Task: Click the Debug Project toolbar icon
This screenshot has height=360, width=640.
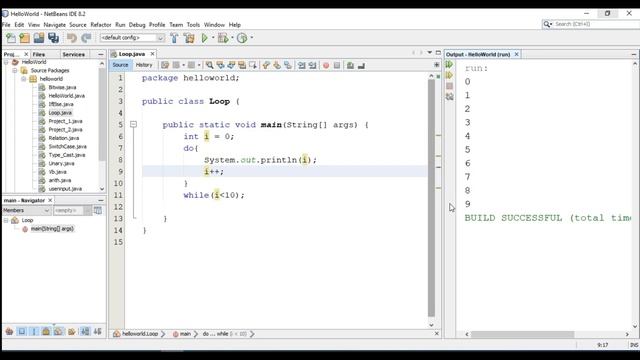Action: click(x=223, y=38)
